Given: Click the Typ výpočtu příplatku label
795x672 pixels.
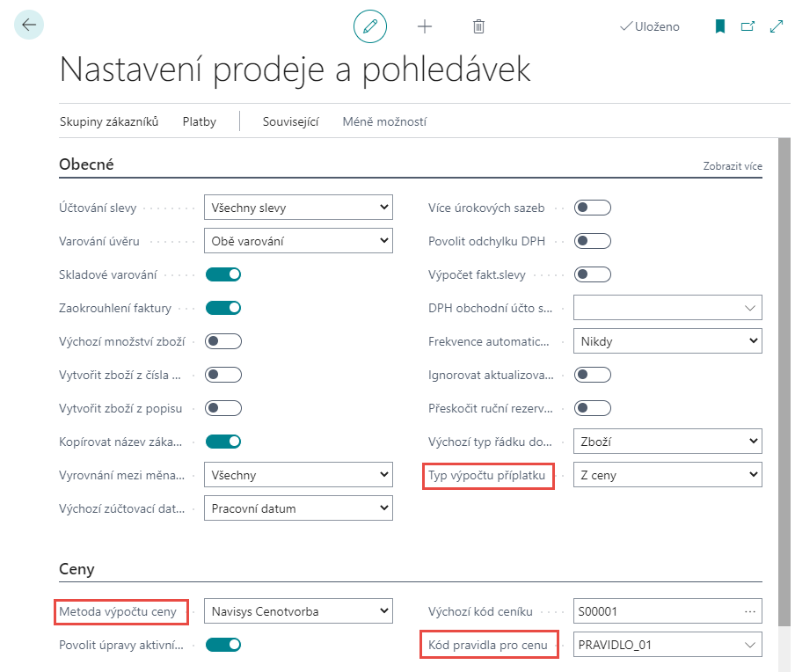Looking at the screenshot, I should click(x=486, y=475).
